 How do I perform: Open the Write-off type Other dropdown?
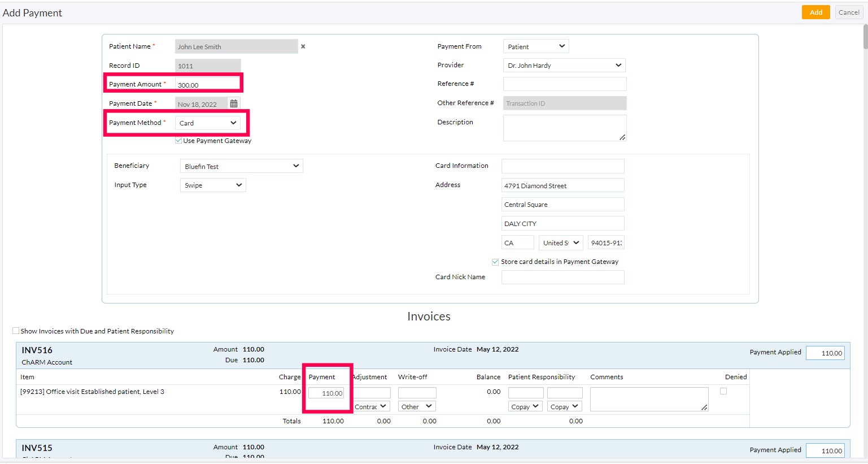pyautogui.click(x=417, y=406)
